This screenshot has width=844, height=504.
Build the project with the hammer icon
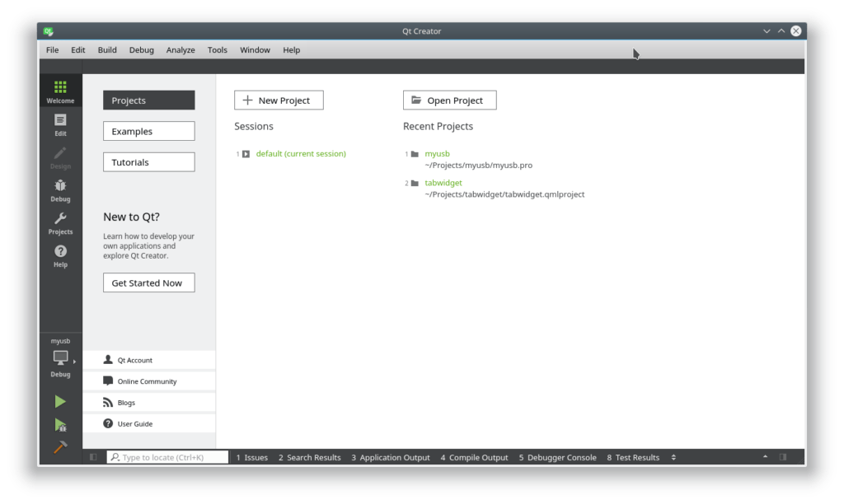(x=60, y=447)
